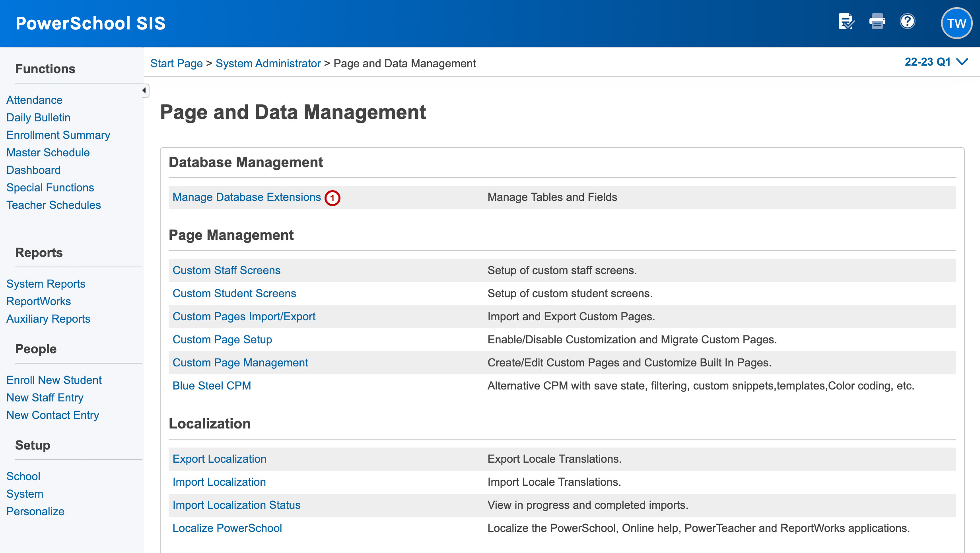Click 'View in progress and completed imports.'
Image resolution: width=980 pixels, height=553 pixels.
588,505
